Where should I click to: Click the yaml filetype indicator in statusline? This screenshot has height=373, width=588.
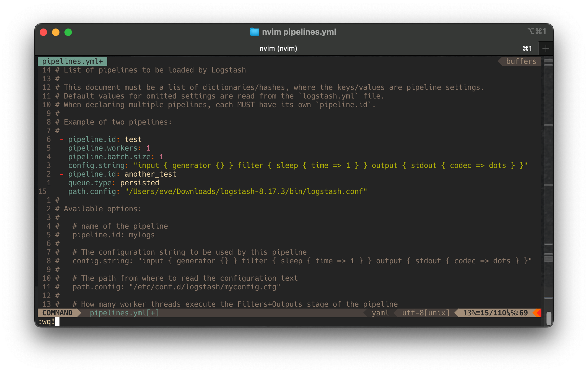(380, 313)
